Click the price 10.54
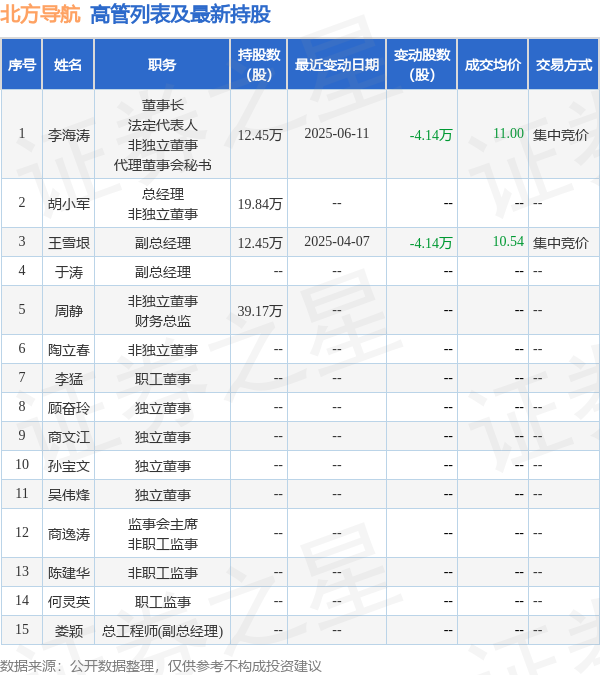Screen dimensions: 600x675 [508, 241]
